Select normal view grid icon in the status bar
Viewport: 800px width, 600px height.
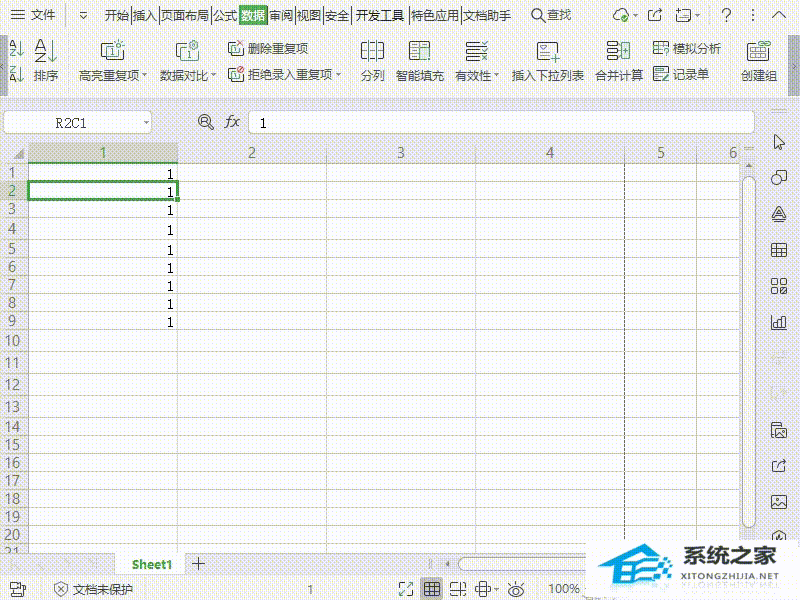click(432, 589)
